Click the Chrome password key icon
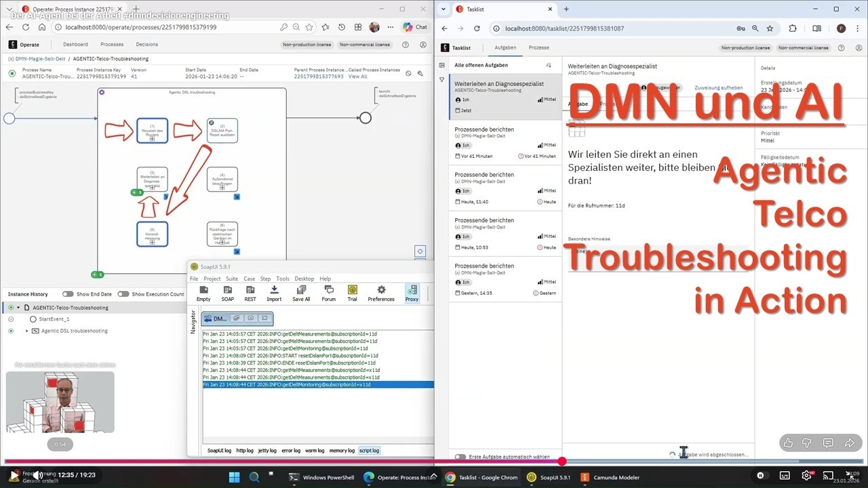This screenshot has width=868, height=488. [x=741, y=28]
